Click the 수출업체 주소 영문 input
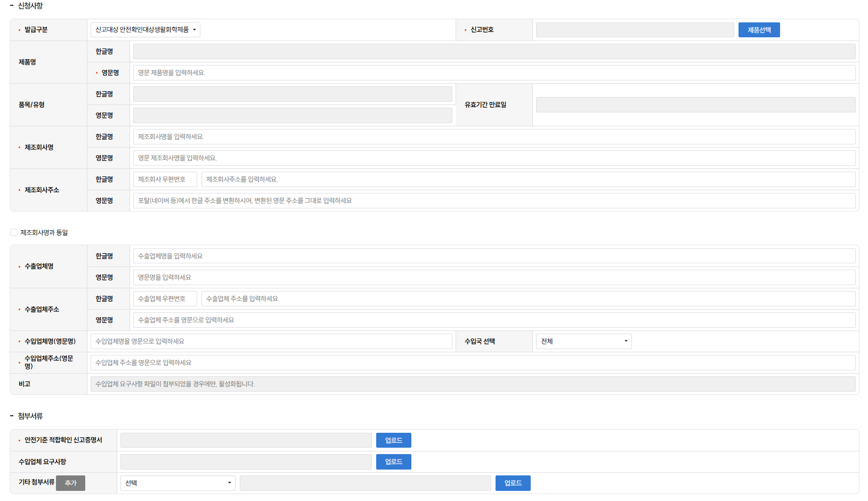The height and width of the screenshot is (501, 868). tap(494, 320)
